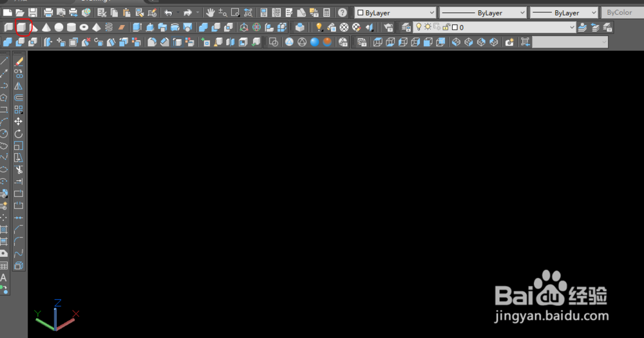Open the ByLayer lineweight dropdown
This screenshot has width=644, height=338.
(563, 13)
